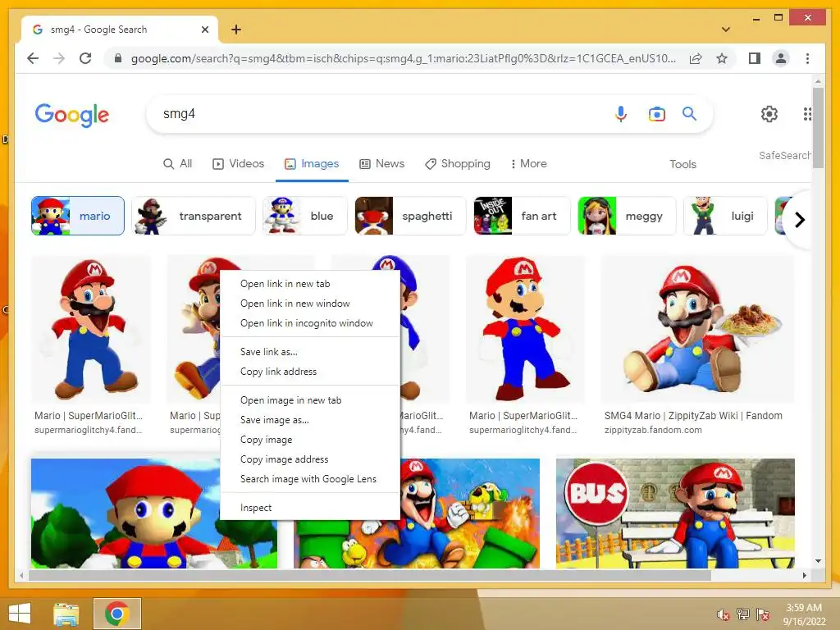
Task: Open the Chrome profile avatar
Action: coord(781,58)
